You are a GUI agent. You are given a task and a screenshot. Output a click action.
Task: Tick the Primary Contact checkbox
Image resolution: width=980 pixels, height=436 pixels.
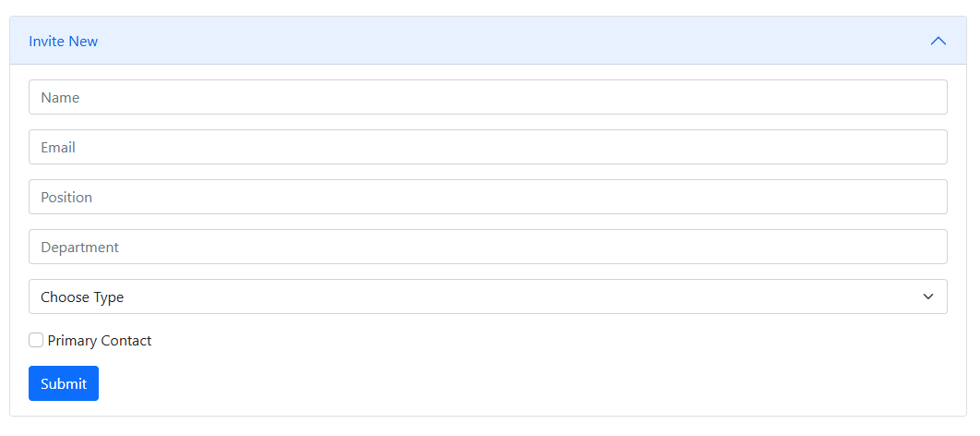pos(36,340)
